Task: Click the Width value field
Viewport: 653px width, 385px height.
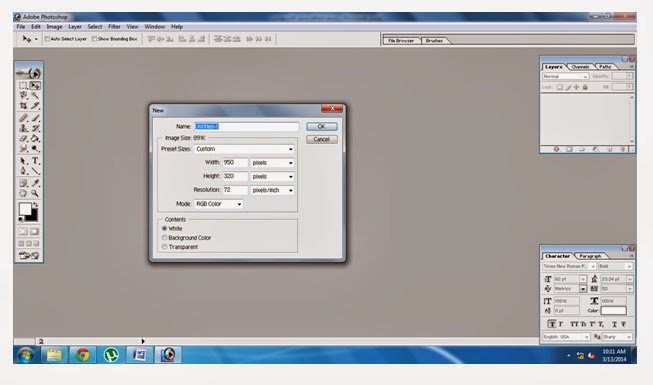Action: point(235,162)
